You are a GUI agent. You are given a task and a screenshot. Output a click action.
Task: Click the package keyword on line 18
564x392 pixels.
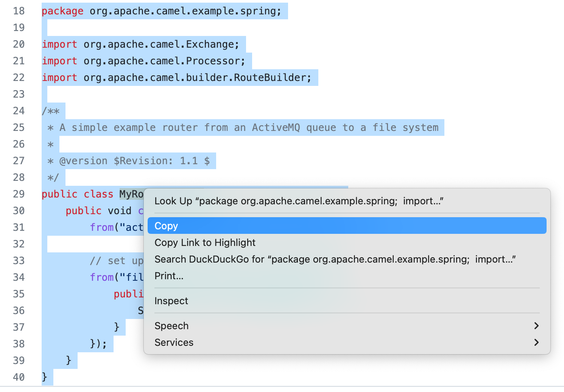tap(62, 11)
